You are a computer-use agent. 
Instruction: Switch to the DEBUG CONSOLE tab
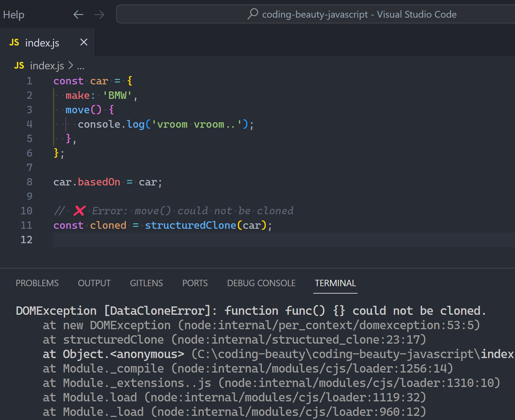tap(261, 283)
